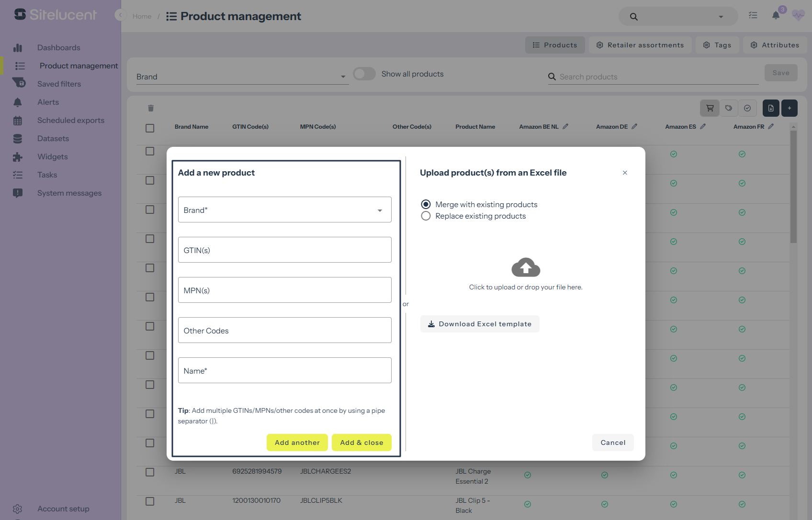Click the shopping cart toolbar icon
The height and width of the screenshot is (520, 812).
point(710,108)
